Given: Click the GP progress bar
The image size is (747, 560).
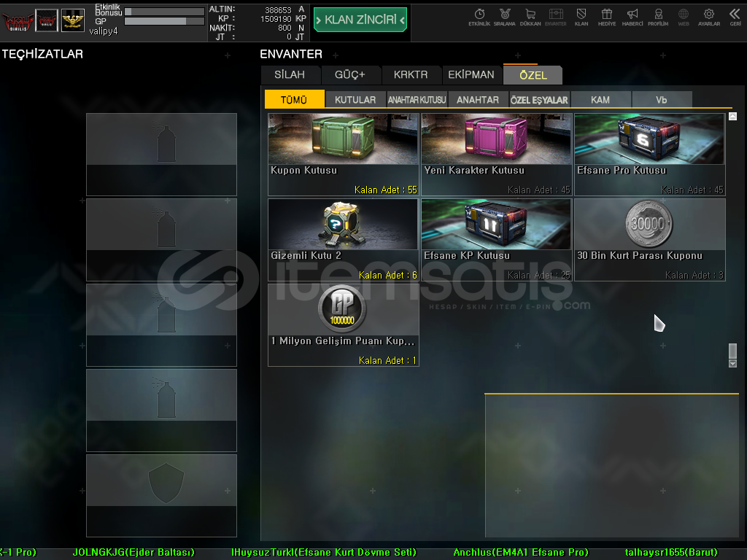Looking at the screenshot, I should [x=164, y=21].
